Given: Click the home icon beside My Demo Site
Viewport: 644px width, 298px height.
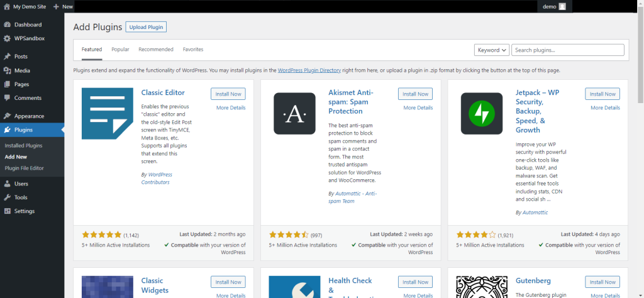Looking at the screenshot, I should [x=6, y=6].
